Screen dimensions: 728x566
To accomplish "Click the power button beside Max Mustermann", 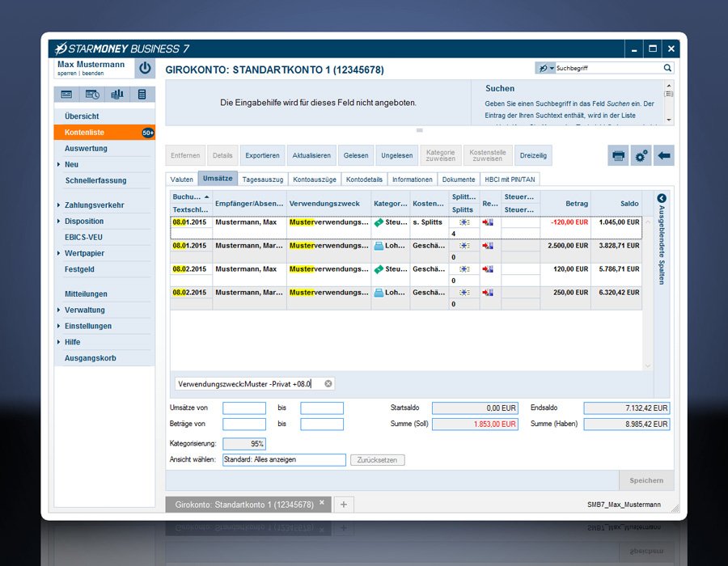I will click(x=144, y=69).
